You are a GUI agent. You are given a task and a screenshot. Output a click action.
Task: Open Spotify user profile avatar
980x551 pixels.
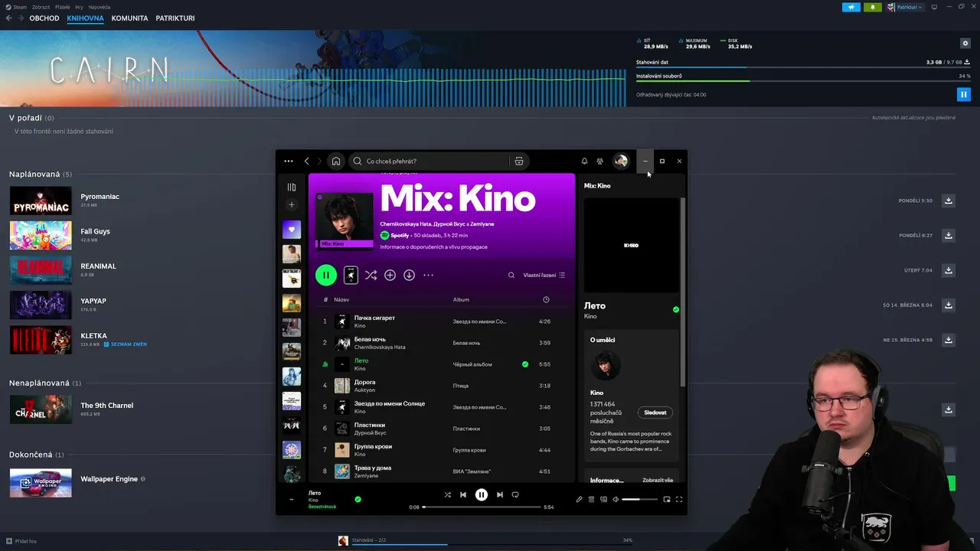pos(621,161)
